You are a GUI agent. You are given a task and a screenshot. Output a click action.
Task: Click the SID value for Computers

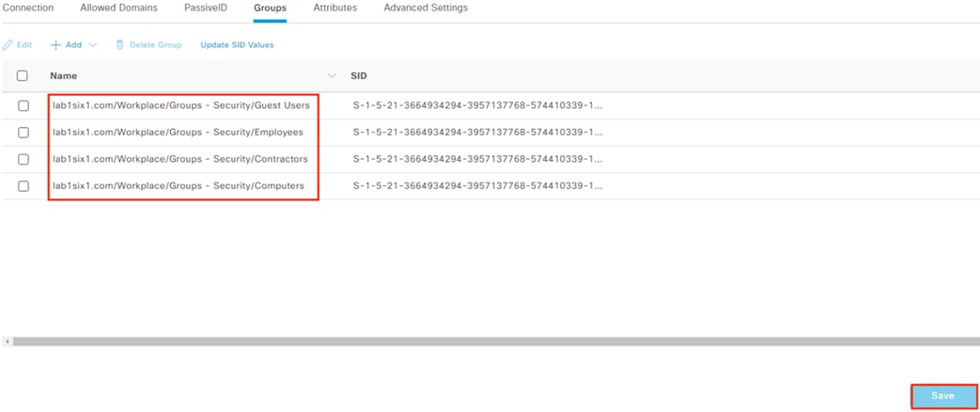coord(478,186)
